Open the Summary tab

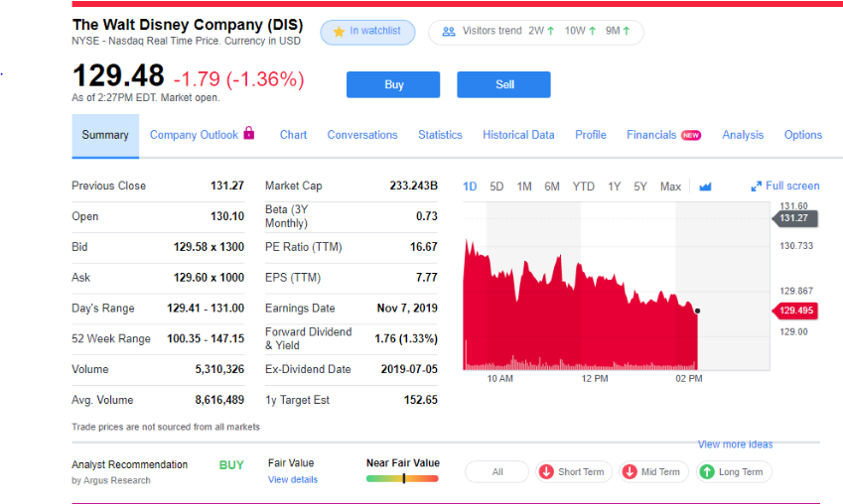pyautogui.click(x=105, y=135)
